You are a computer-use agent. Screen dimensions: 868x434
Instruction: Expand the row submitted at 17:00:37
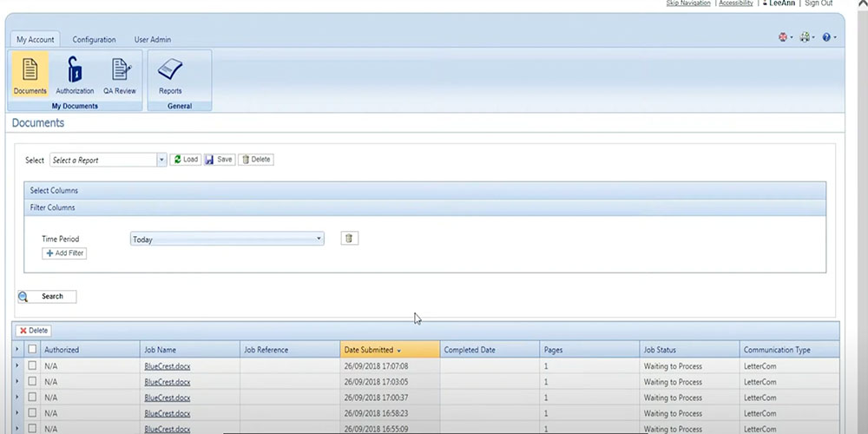(17, 398)
